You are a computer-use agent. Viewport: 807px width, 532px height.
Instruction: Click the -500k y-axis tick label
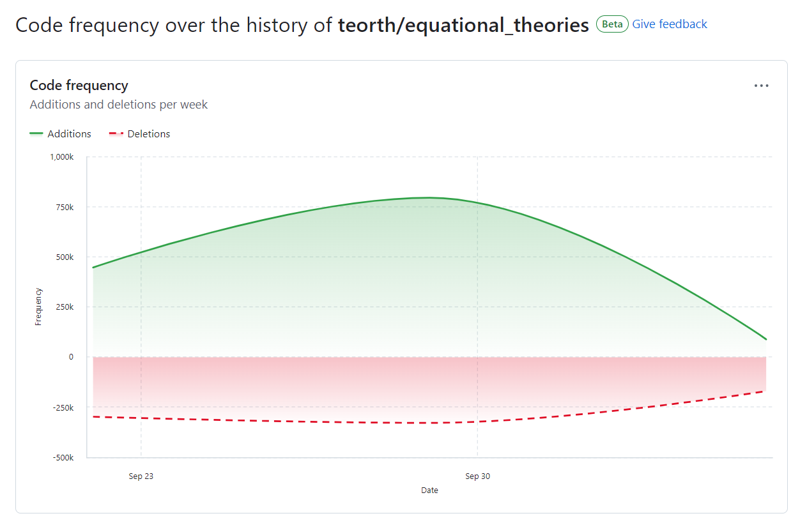62,458
